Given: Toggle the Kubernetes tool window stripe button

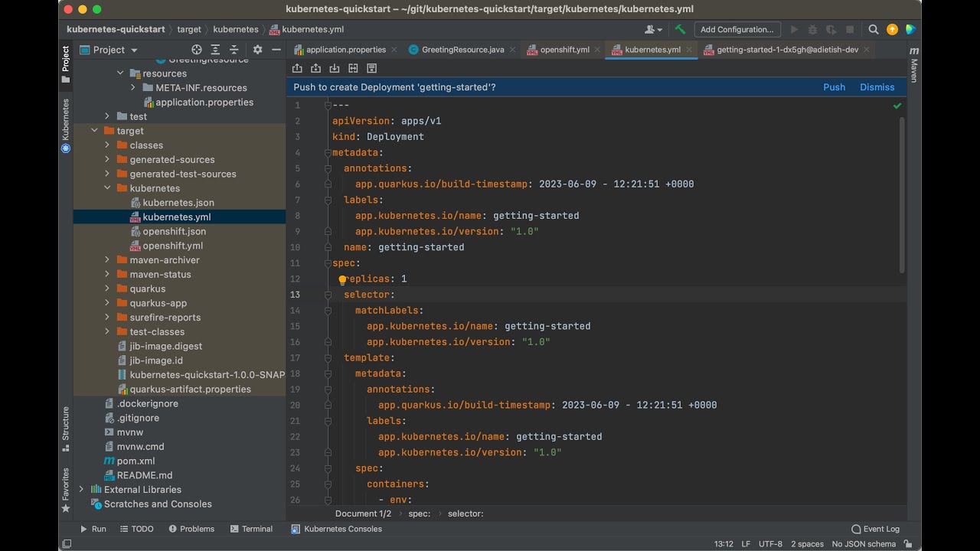Looking at the screenshot, I should pos(66,126).
